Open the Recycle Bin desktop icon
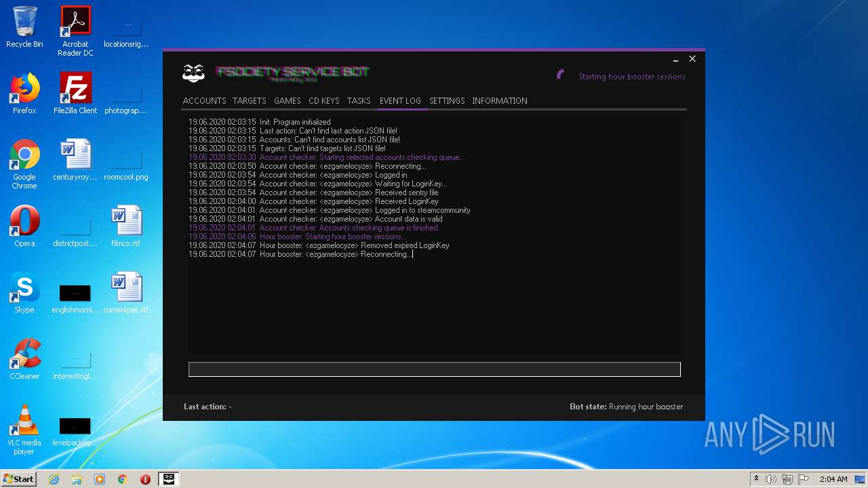 (x=24, y=27)
